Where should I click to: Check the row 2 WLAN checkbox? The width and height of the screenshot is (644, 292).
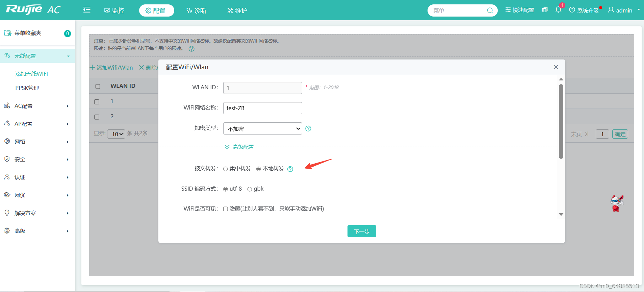point(97,117)
